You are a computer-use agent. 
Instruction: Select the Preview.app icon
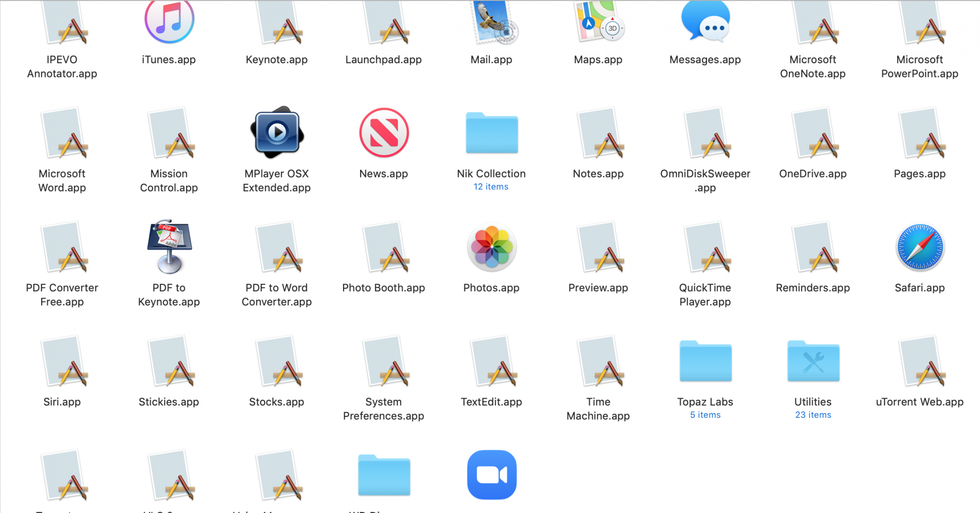pyautogui.click(x=601, y=247)
